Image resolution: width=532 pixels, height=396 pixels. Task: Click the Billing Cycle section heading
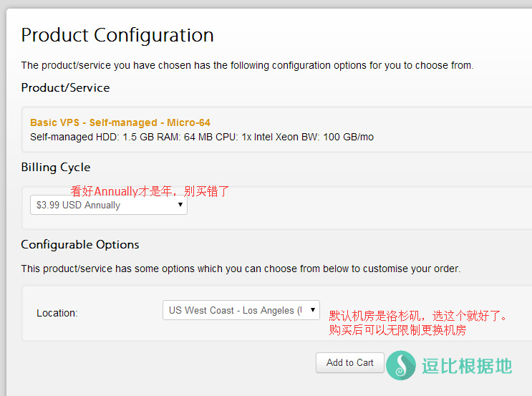point(56,167)
